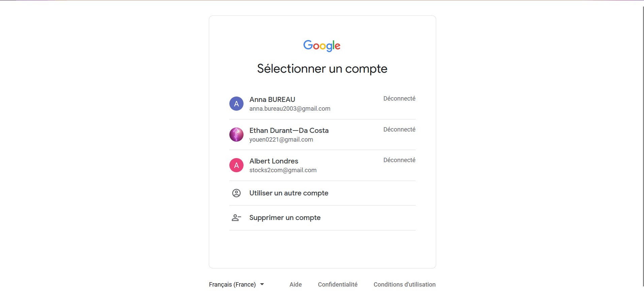This screenshot has height=295, width=644.
Task: Open the Confidentialité link
Action: click(x=338, y=285)
